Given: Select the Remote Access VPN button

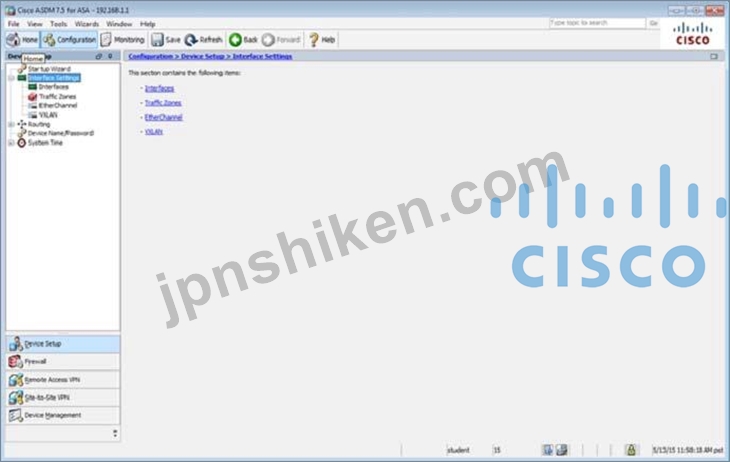Looking at the screenshot, I should click(x=63, y=380).
